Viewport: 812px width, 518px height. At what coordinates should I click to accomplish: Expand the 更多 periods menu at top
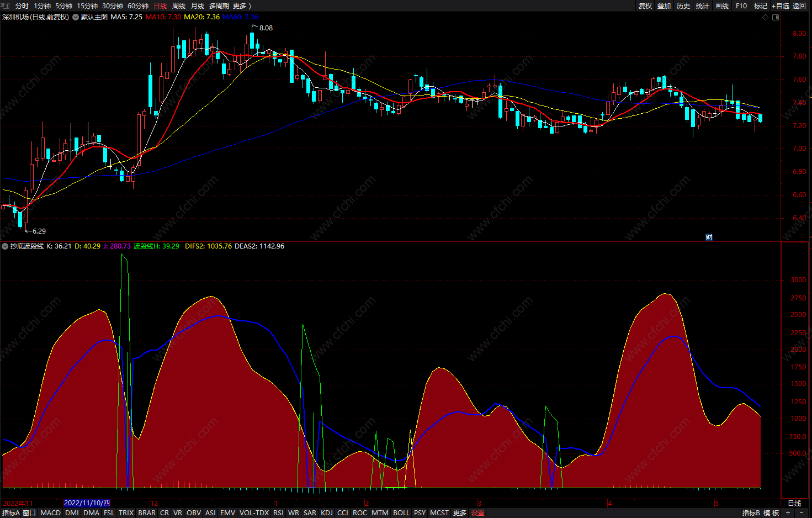242,6
